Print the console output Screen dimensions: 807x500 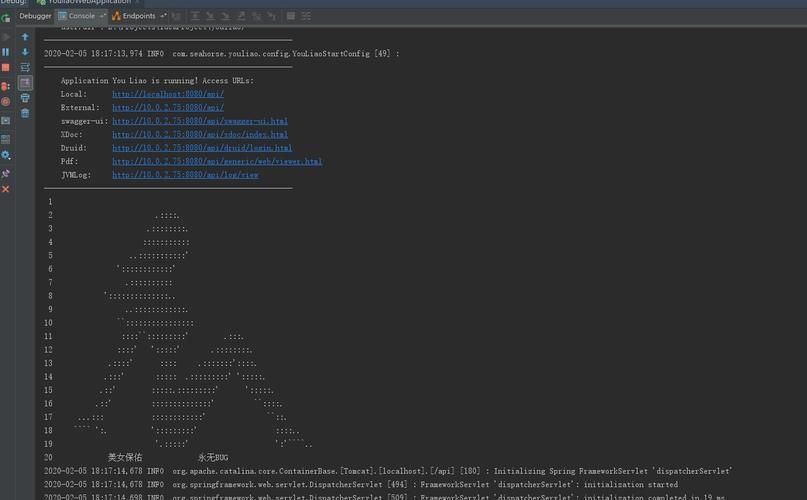[25, 98]
